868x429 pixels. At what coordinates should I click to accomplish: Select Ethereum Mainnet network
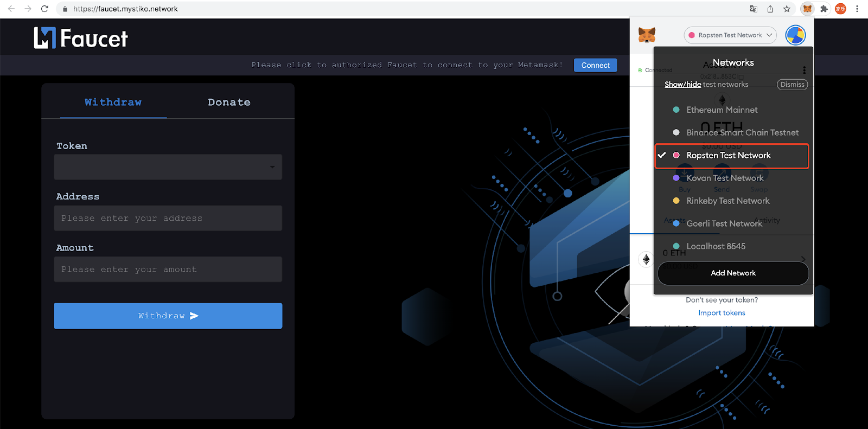tap(733, 110)
